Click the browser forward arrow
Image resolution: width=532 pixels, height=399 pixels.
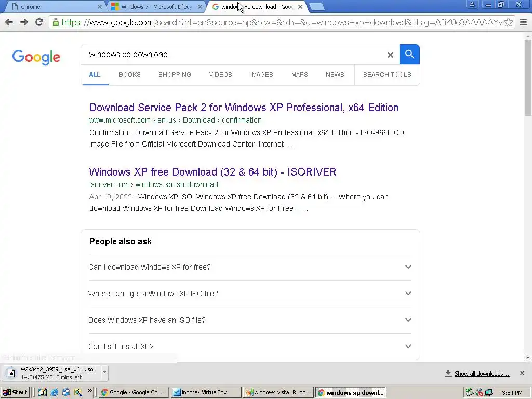[x=24, y=22]
